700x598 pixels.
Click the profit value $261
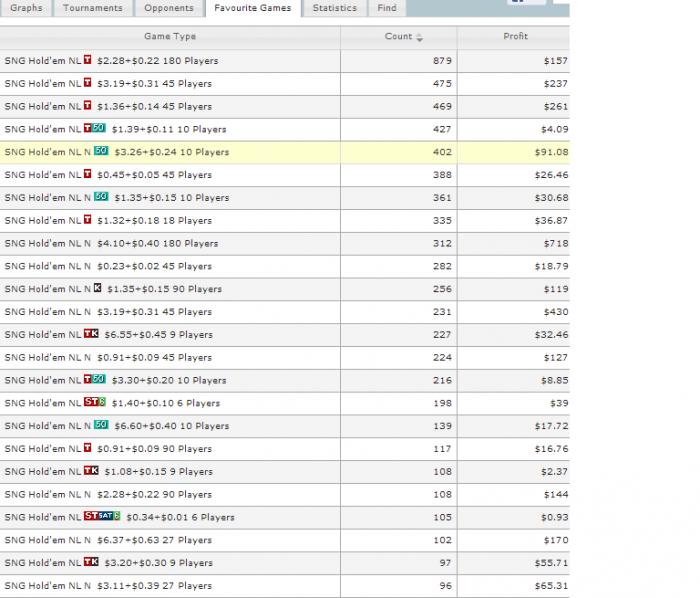tap(556, 107)
